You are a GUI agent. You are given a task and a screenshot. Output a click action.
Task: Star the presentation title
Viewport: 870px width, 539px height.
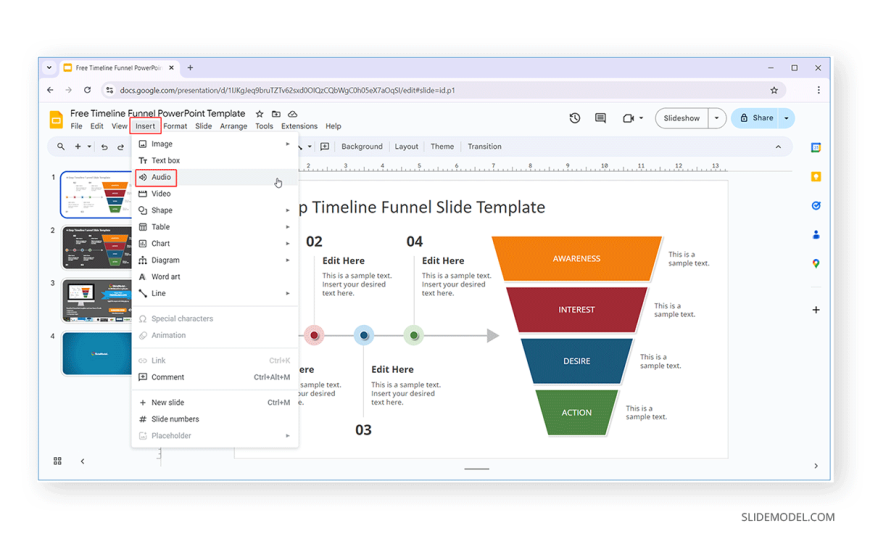pyautogui.click(x=259, y=114)
